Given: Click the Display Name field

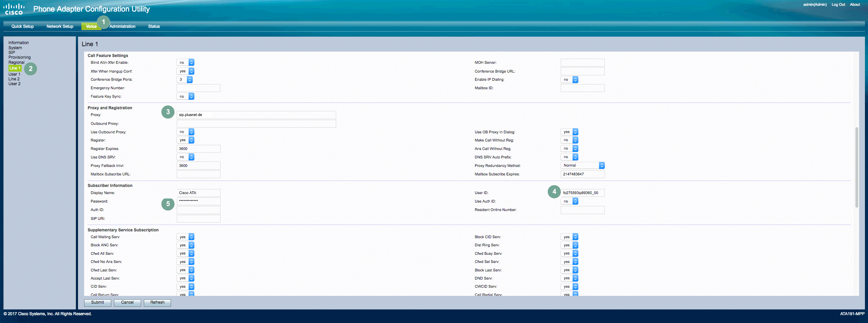Looking at the screenshot, I should click(198, 193).
